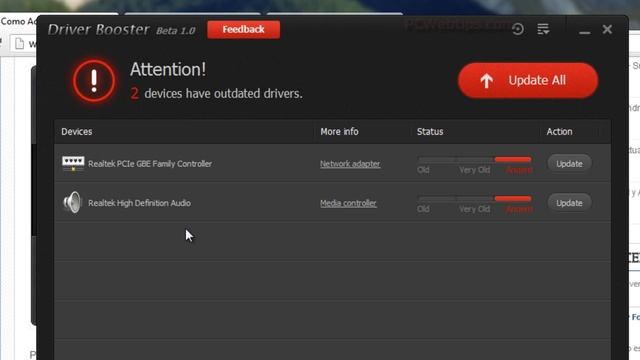
Task: Click the network controller driver age bar
Action: pyautogui.click(x=475, y=159)
